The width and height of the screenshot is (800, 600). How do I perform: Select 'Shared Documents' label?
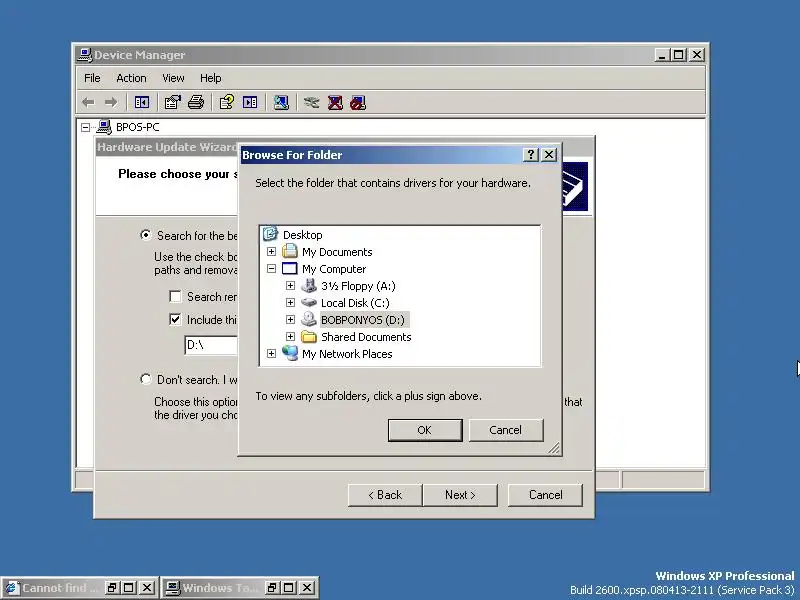pyautogui.click(x=366, y=337)
